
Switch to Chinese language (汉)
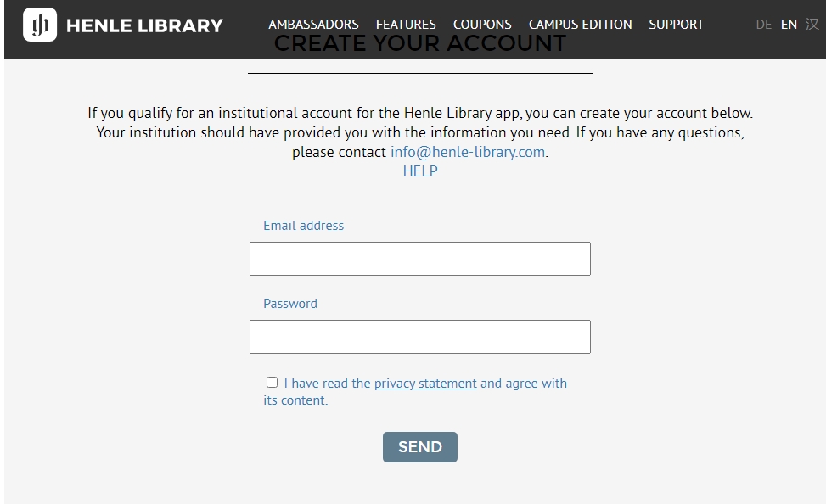(812, 25)
